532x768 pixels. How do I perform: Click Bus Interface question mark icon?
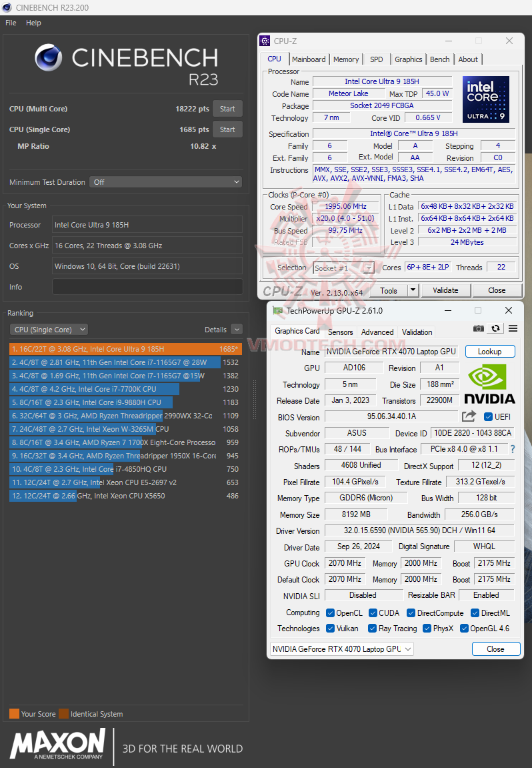click(x=513, y=449)
